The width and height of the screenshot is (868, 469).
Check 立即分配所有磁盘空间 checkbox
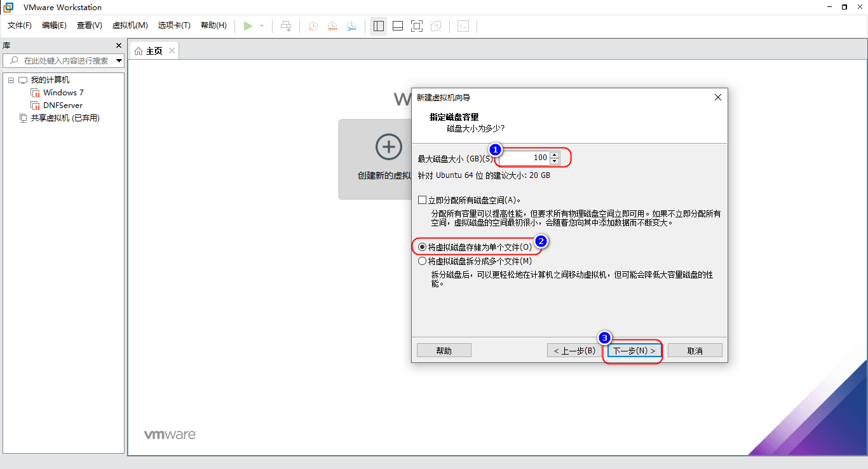(423, 200)
